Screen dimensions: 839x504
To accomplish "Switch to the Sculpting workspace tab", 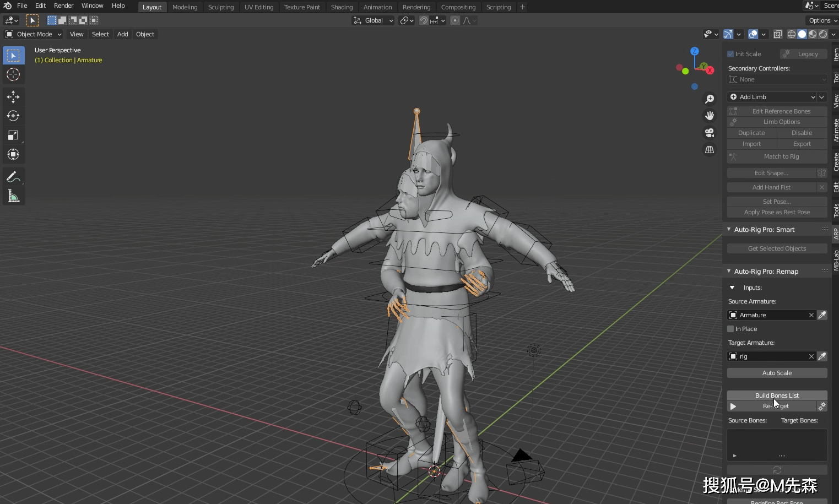I will (221, 7).
